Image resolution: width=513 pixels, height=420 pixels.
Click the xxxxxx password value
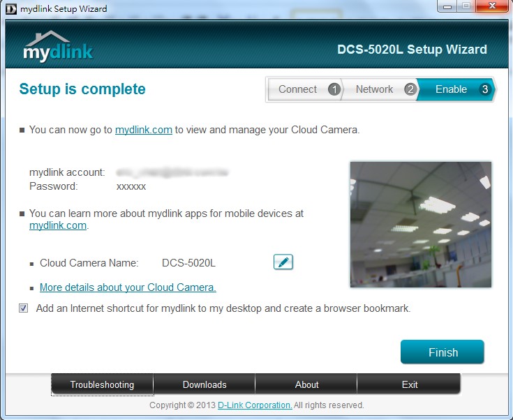click(131, 187)
